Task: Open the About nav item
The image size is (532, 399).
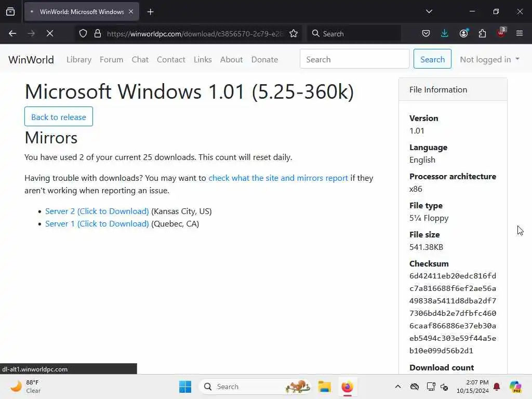Action: pyautogui.click(x=231, y=59)
